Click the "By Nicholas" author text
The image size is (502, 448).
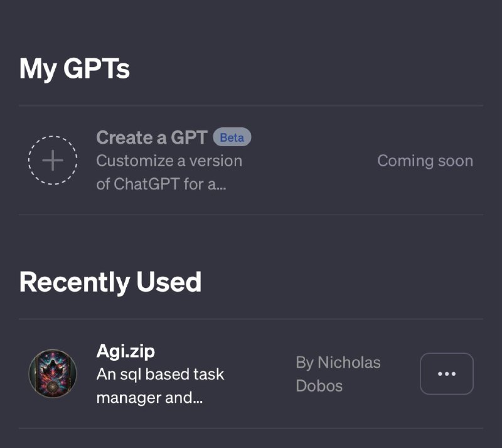pos(338,362)
